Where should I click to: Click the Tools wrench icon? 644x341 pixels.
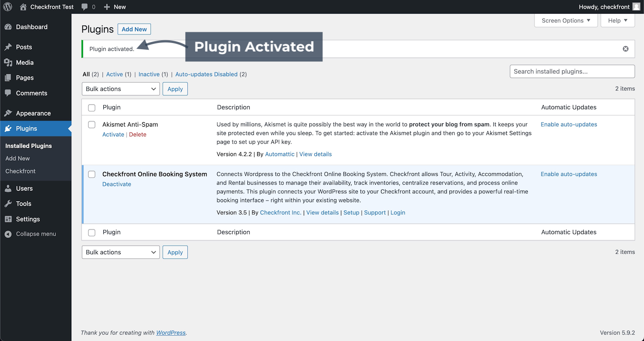click(x=8, y=204)
